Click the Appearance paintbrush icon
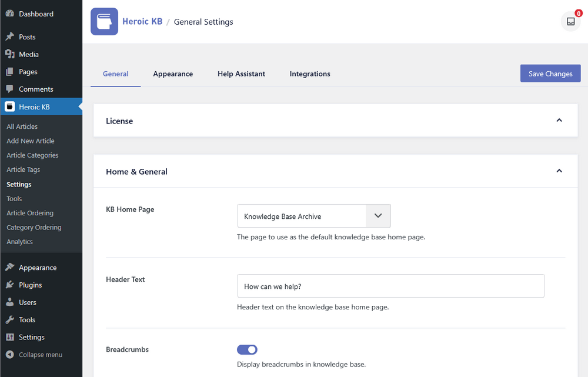This screenshot has height=377, width=588. pos(10,267)
